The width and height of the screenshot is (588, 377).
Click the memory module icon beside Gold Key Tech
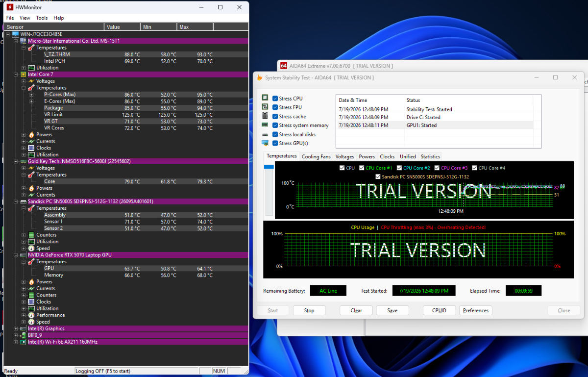click(x=24, y=161)
